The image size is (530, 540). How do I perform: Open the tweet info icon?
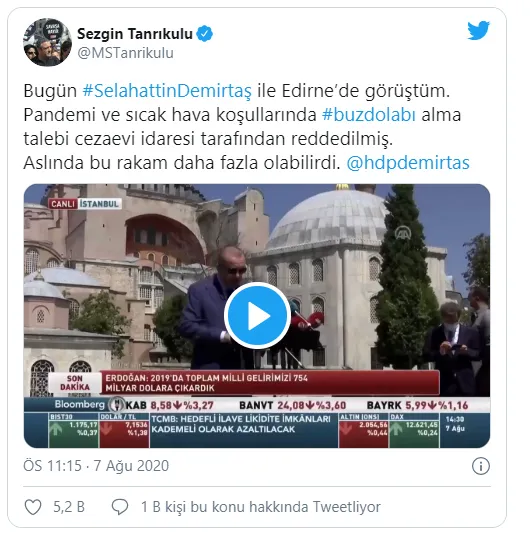pos(480,466)
